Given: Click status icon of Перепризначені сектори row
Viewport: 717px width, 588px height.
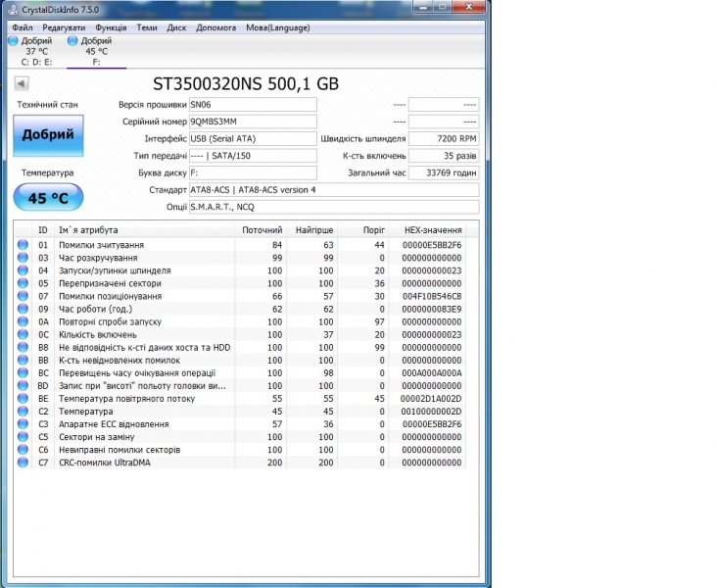Looking at the screenshot, I should tap(23, 283).
